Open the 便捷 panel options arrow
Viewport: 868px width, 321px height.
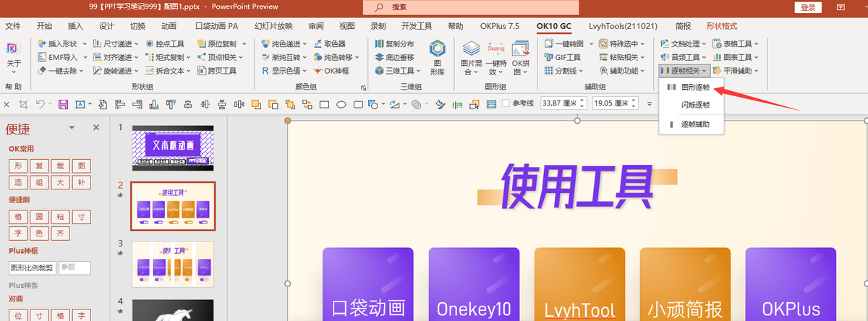(72, 128)
